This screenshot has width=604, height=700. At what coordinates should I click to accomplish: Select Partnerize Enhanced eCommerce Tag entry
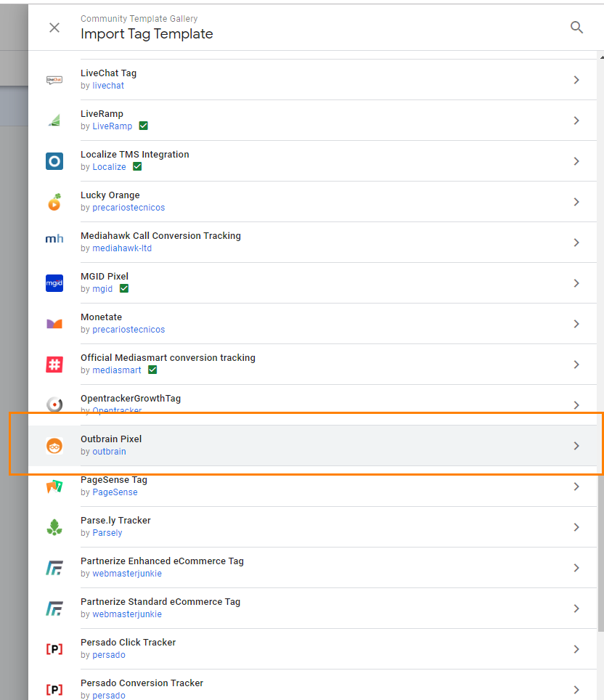point(162,561)
